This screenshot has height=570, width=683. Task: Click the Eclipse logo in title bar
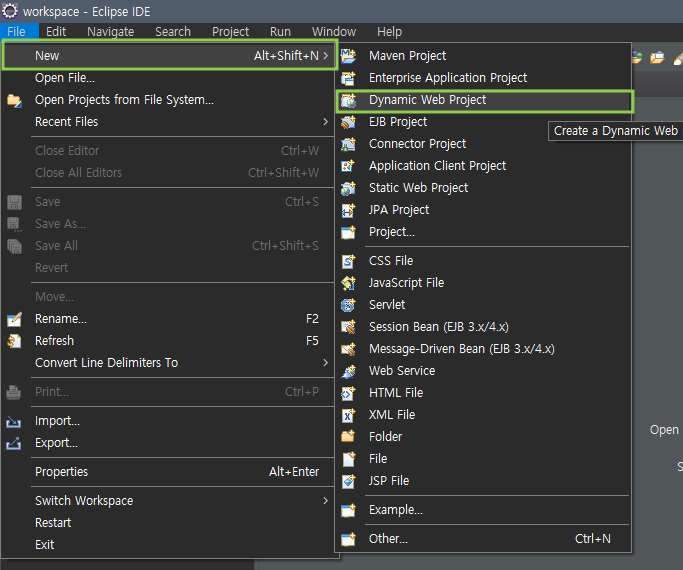click(10, 11)
